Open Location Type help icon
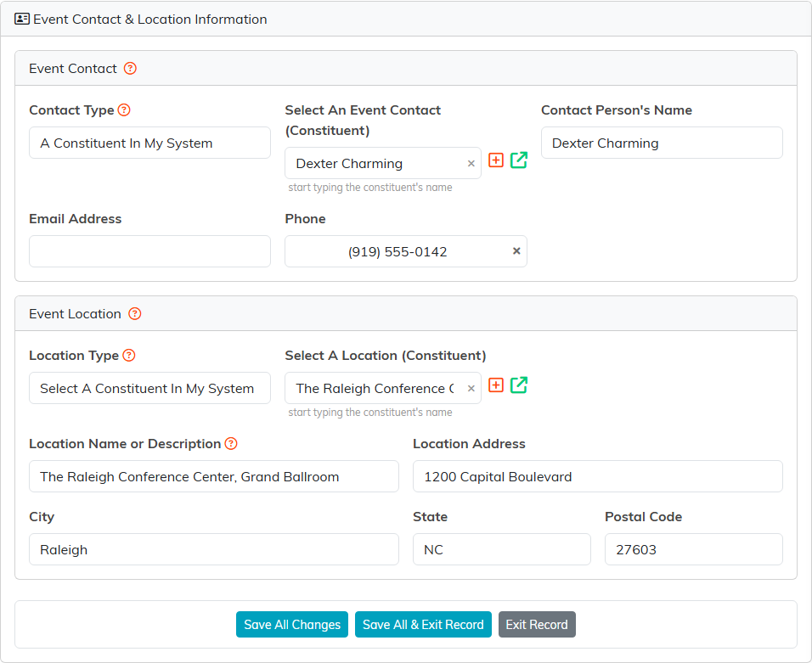The image size is (812, 663). coord(129,355)
